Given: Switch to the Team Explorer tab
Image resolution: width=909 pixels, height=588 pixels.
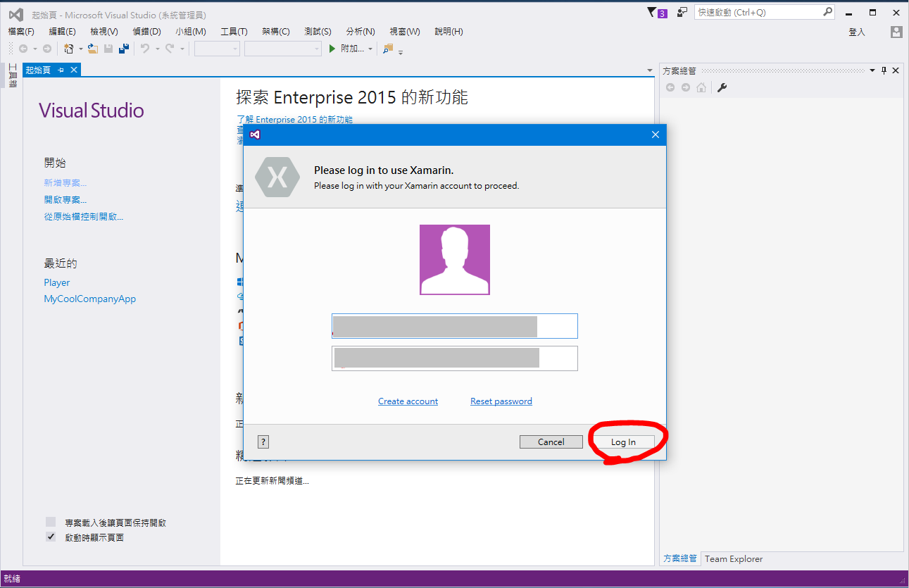Looking at the screenshot, I should 734,558.
